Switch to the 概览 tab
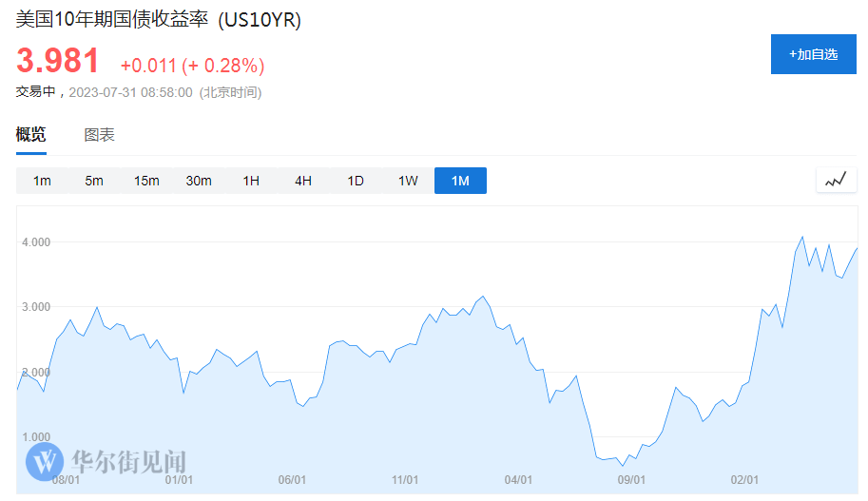The image size is (868, 501). pos(31,135)
